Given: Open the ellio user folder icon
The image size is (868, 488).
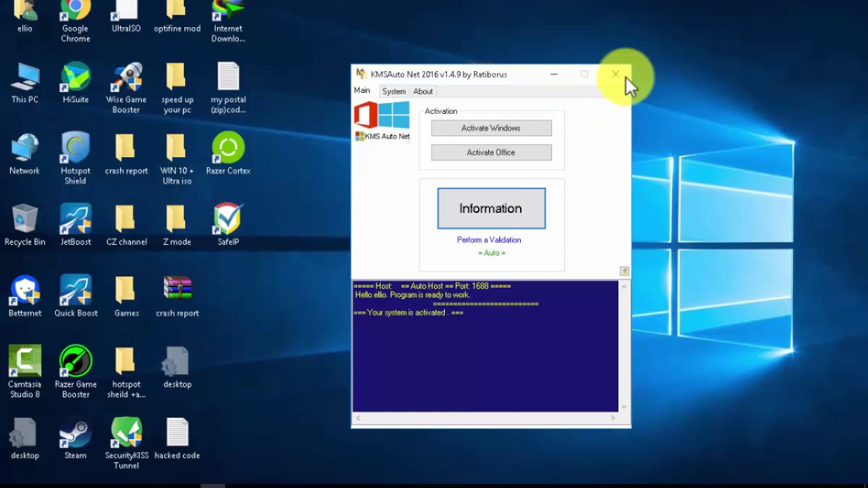Looking at the screenshot, I should pyautogui.click(x=25, y=17).
